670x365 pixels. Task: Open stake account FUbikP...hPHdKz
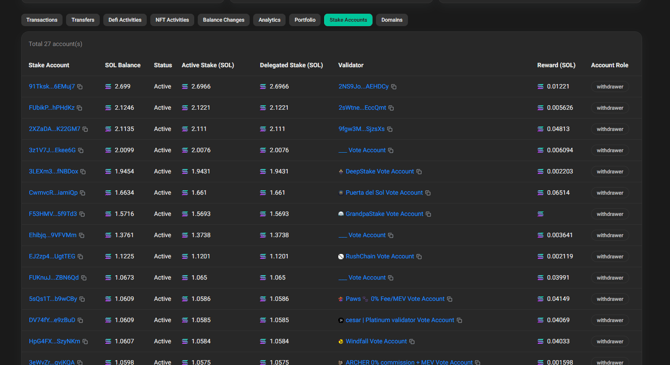click(51, 108)
